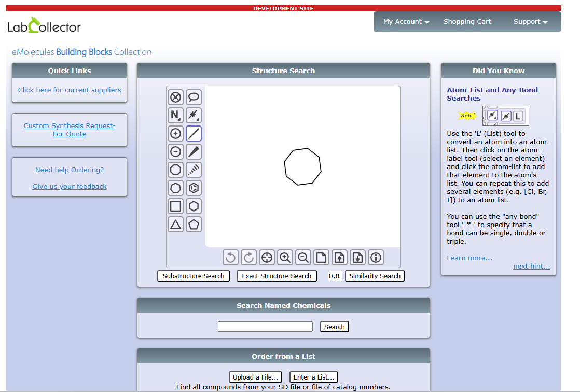Import a structure with the upload page icon
This screenshot has width=580, height=392.
[x=339, y=257]
